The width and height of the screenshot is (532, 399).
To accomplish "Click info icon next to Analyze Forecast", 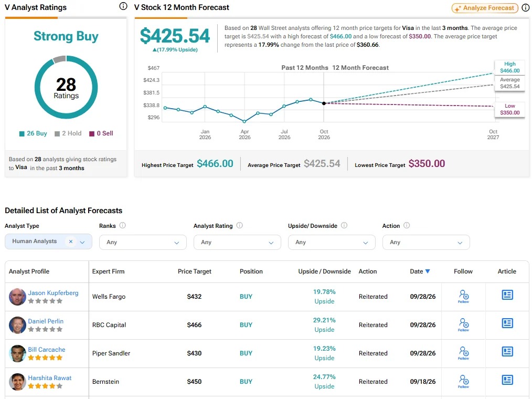I will (526, 8).
